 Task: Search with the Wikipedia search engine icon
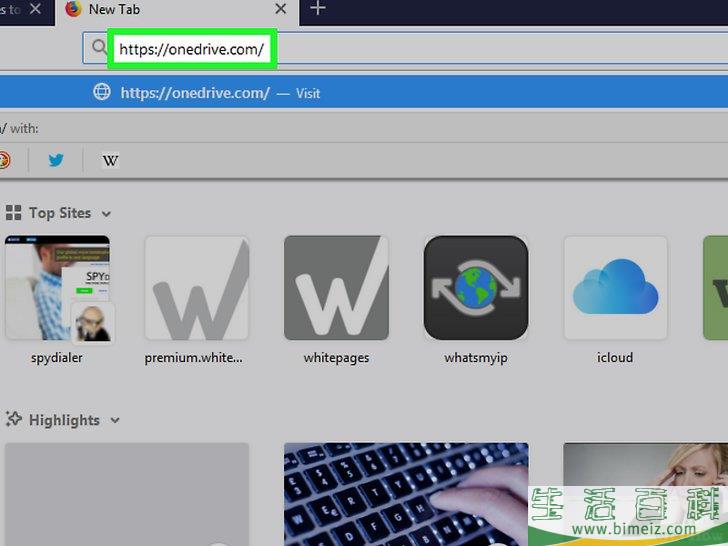(x=110, y=161)
